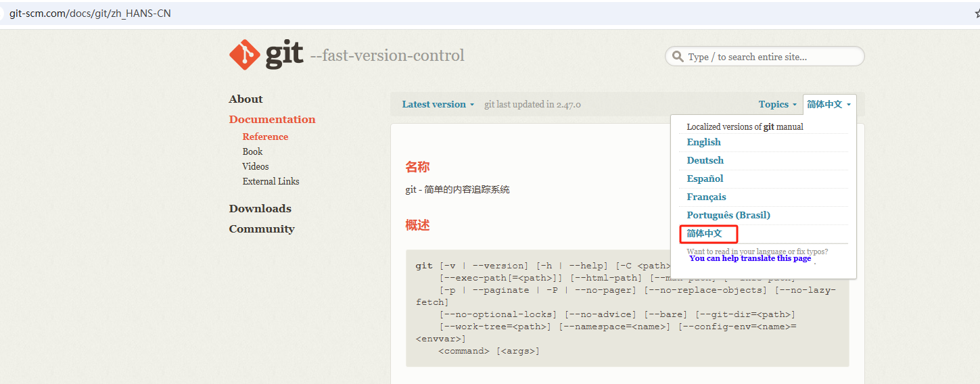Click '<command> [<args>]' in the code block

click(489, 351)
